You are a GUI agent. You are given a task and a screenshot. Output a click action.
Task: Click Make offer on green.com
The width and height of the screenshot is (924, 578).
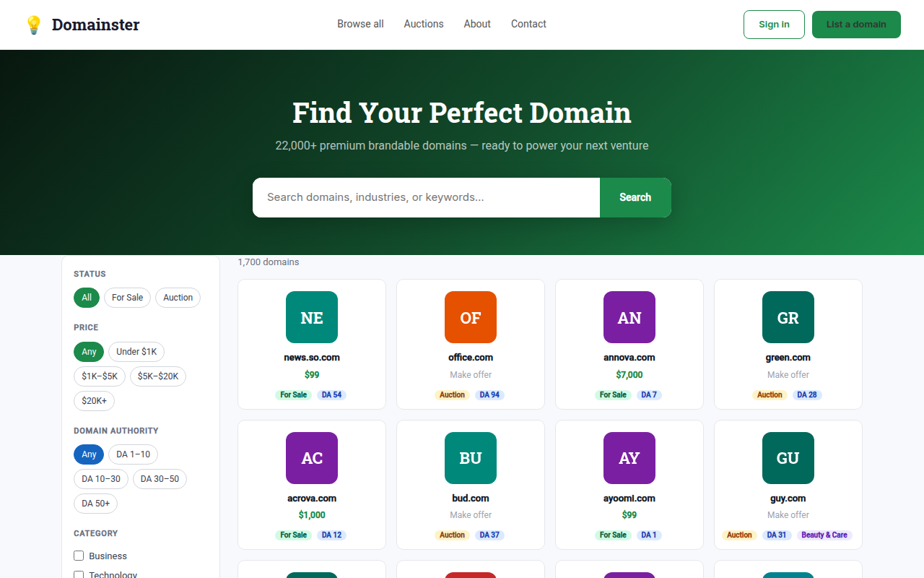788,375
